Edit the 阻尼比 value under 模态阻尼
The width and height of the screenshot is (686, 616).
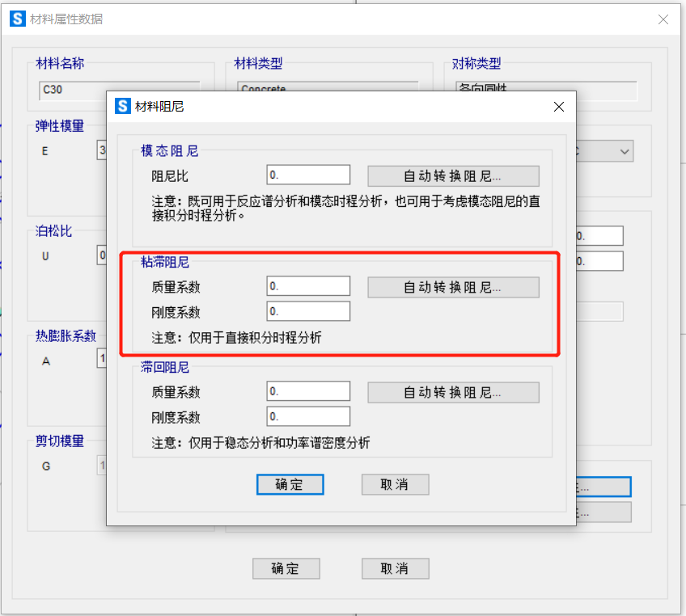click(x=308, y=175)
